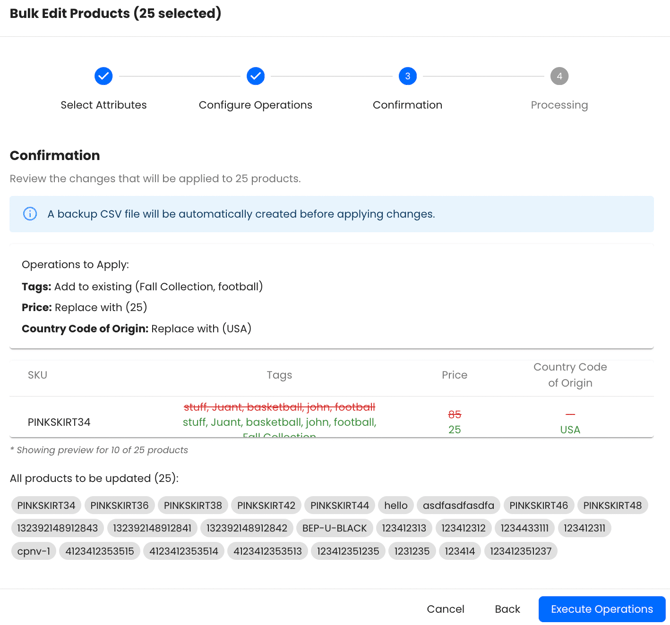Click the step 4 Processing circle
The image size is (670, 625).
pos(559,76)
